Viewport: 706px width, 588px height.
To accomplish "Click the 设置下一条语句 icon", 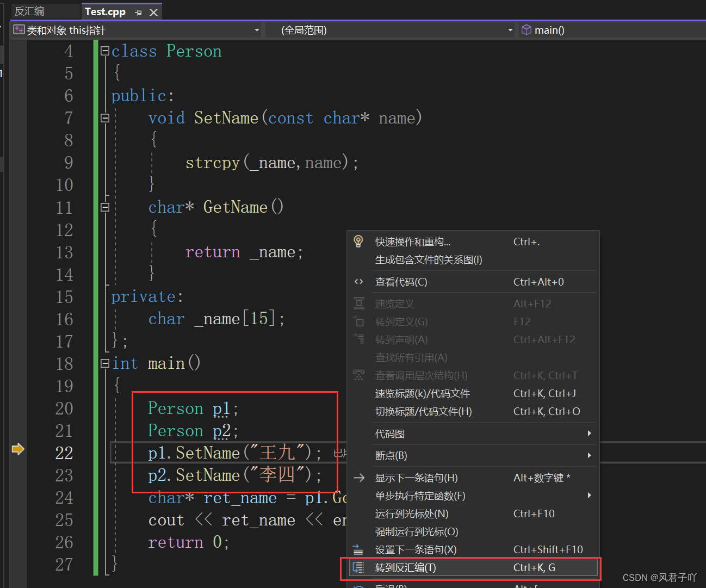I will (358, 549).
